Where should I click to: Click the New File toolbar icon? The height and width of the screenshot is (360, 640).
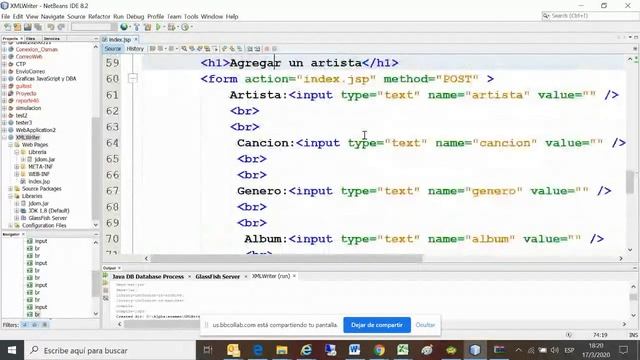tap(7, 27)
